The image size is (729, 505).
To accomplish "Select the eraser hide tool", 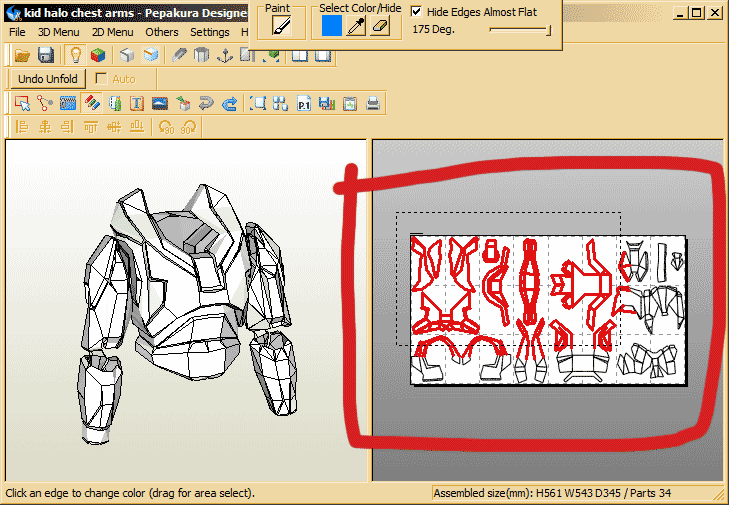I will (x=380, y=26).
